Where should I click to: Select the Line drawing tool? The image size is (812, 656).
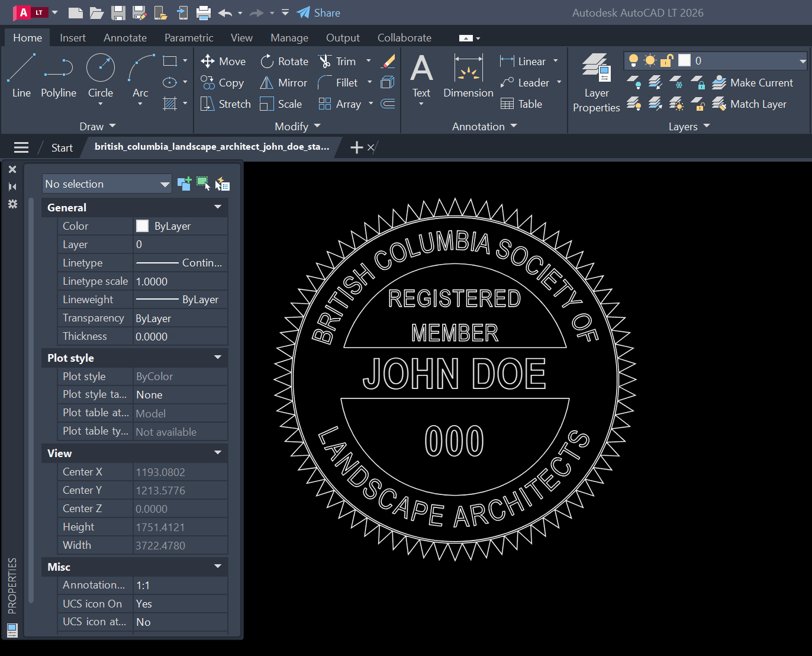[21, 76]
